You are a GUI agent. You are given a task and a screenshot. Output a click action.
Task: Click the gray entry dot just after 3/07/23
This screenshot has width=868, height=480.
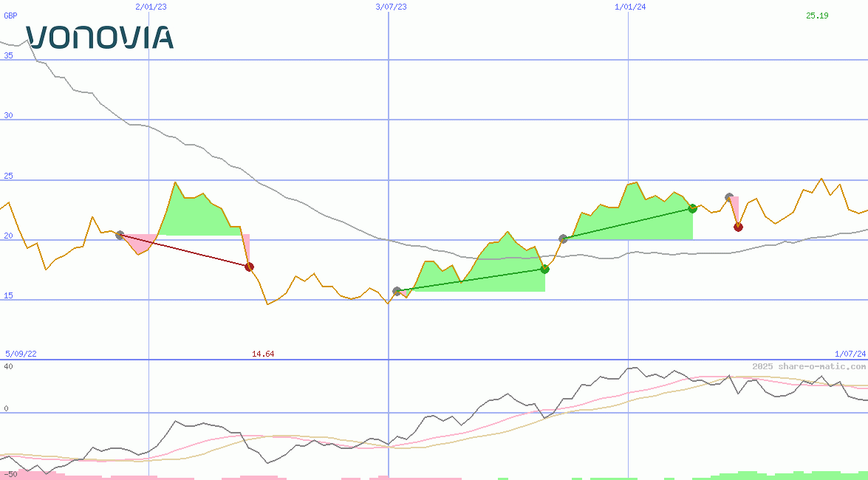(x=397, y=291)
